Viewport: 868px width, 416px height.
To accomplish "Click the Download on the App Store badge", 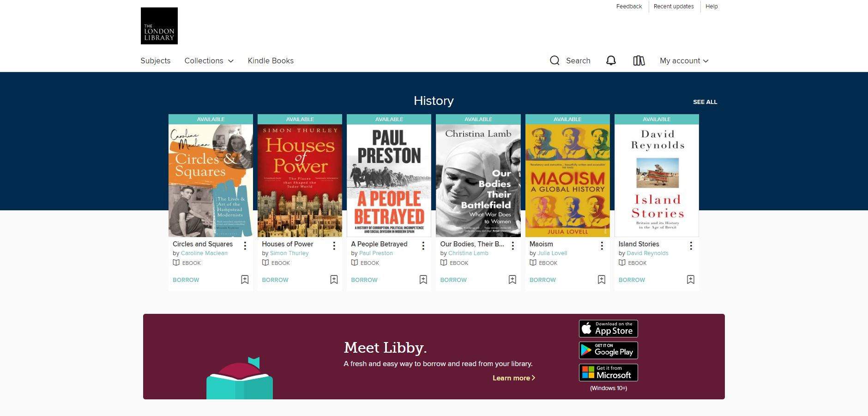I will [x=608, y=329].
